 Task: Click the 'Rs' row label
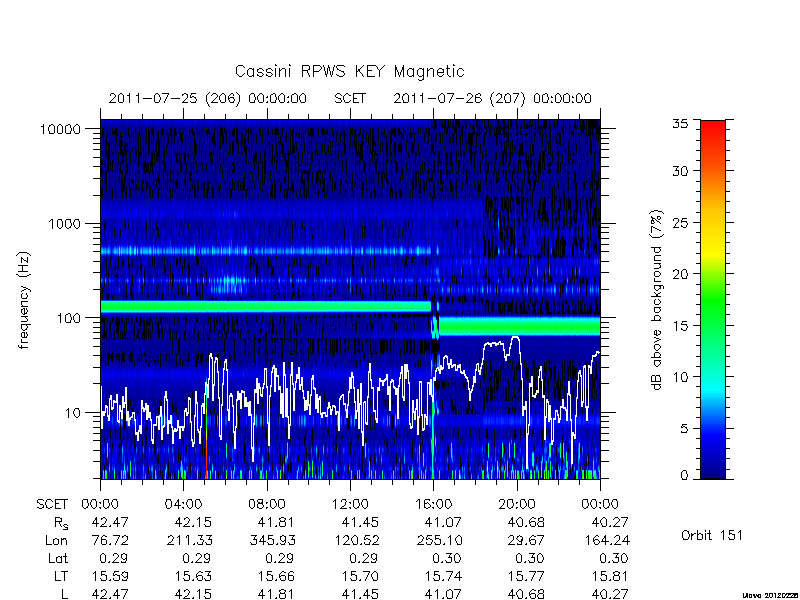(61, 523)
